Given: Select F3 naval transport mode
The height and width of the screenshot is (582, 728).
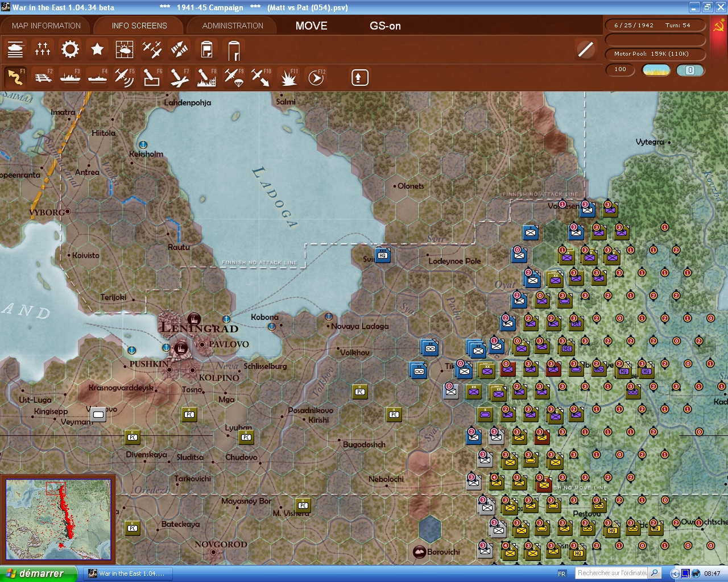Looking at the screenshot, I should click(x=70, y=77).
